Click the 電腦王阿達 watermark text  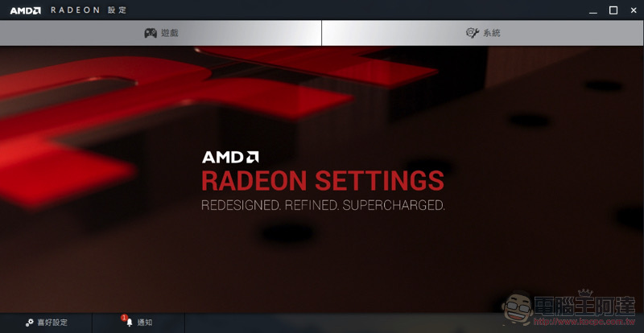click(588, 305)
